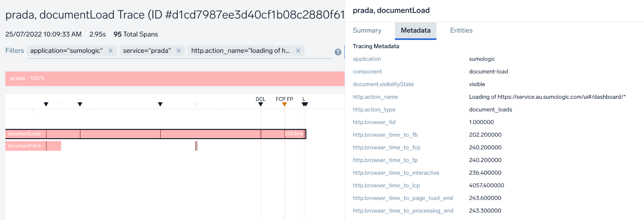Click the http.browser_time_to_lcp metadata key
The width and height of the screenshot is (644, 220).
[x=386, y=185]
